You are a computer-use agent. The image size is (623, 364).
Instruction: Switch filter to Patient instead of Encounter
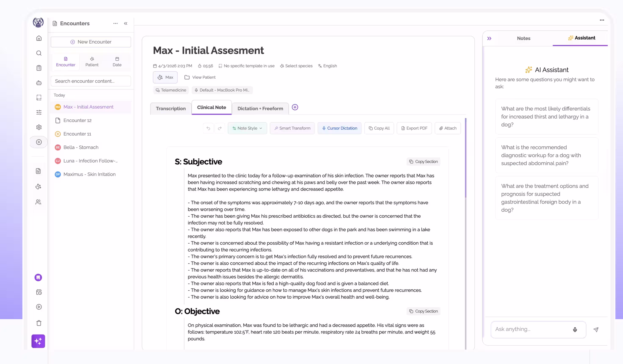(x=92, y=62)
